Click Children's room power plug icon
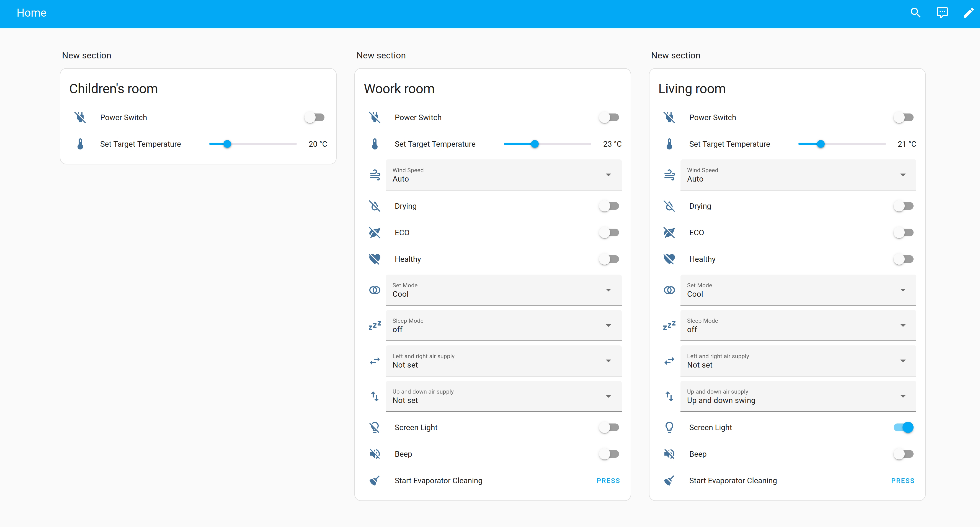Viewport: 980px width, 527px height. tap(80, 117)
